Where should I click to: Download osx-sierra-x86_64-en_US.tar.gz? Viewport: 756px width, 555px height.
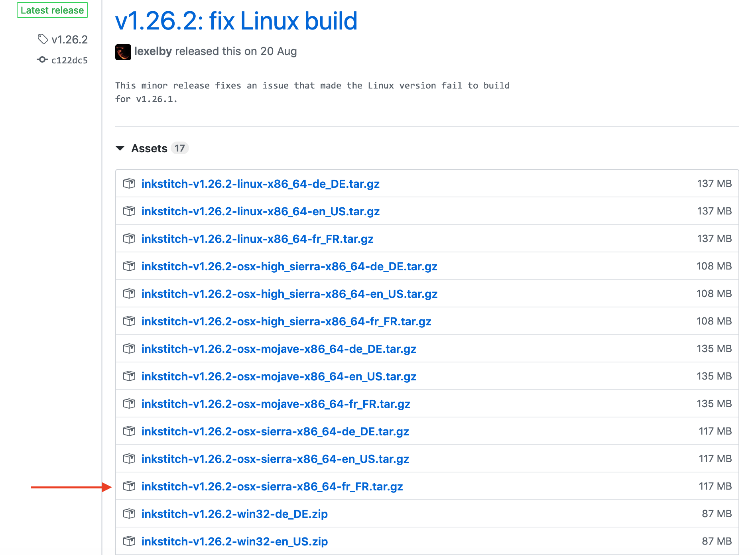click(x=275, y=459)
